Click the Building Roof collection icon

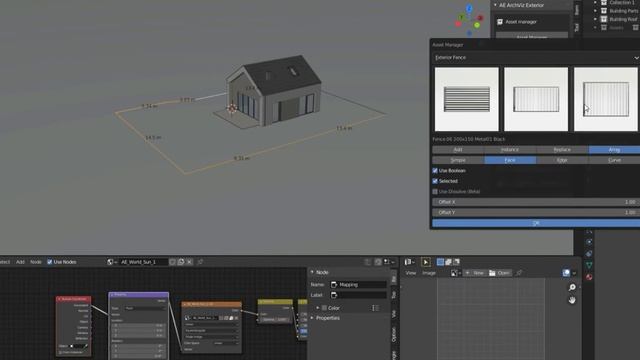coord(604,19)
